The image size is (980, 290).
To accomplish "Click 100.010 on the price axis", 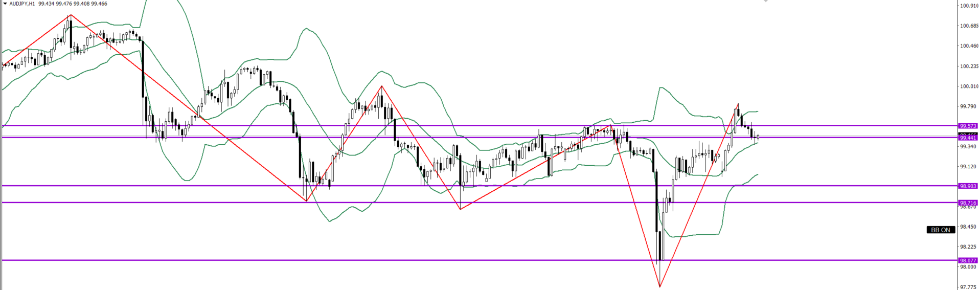I will [x=969, y=86].
